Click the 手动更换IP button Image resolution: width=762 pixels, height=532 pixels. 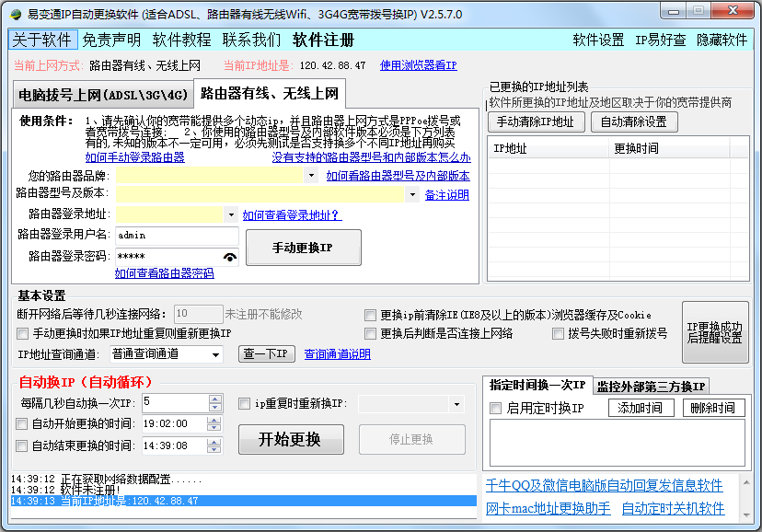(304, 248)
